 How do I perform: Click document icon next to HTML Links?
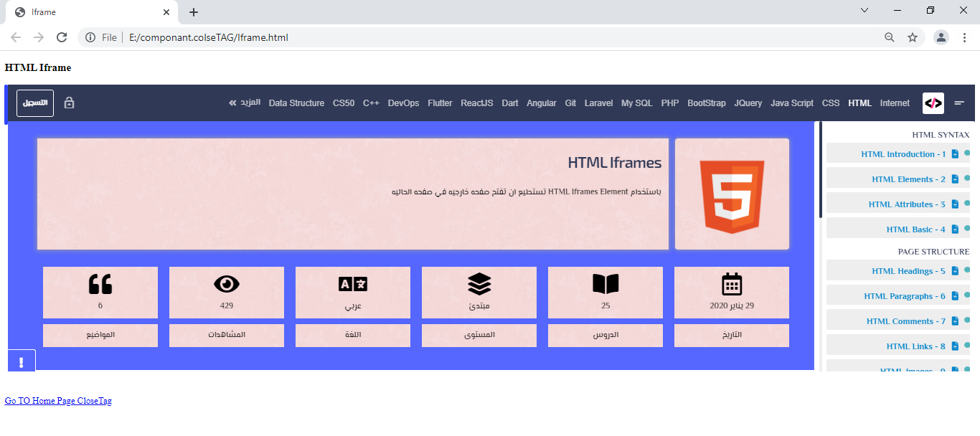tap(955, 346)
